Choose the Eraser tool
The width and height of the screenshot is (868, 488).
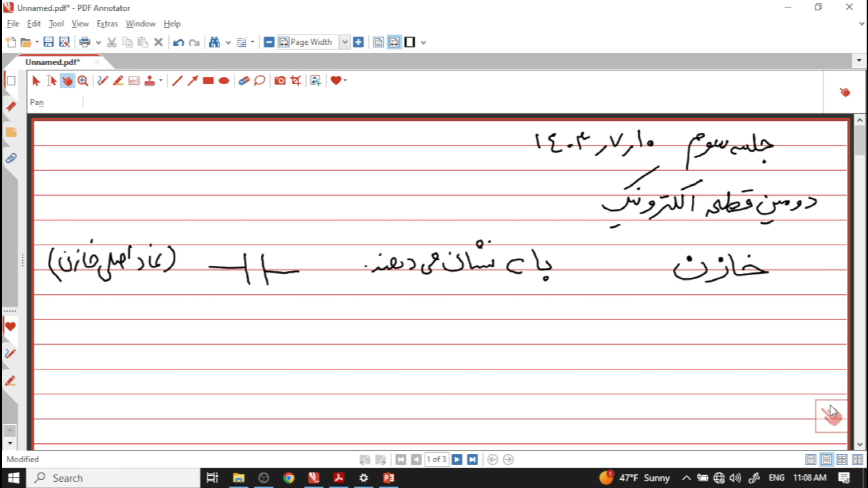(244, 81)
